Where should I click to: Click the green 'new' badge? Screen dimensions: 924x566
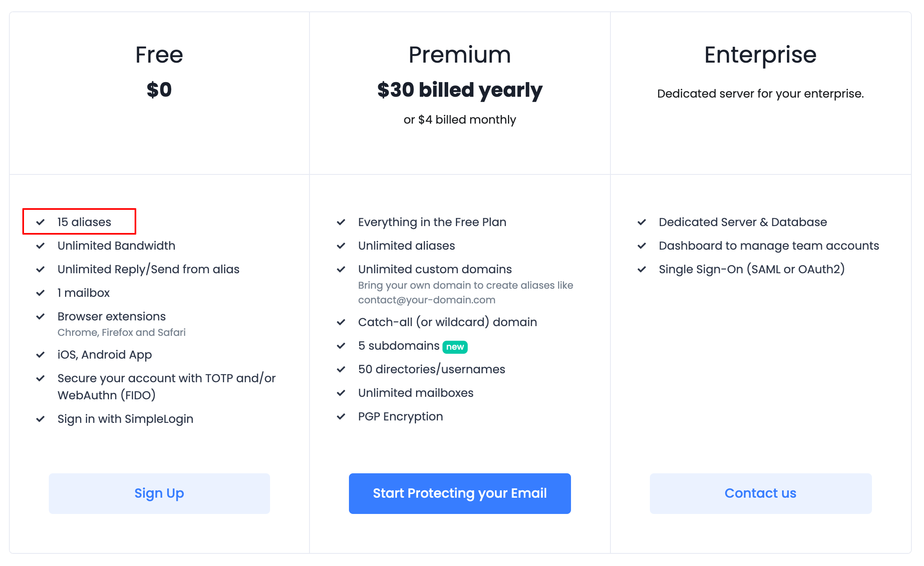(x=455, y=347)
